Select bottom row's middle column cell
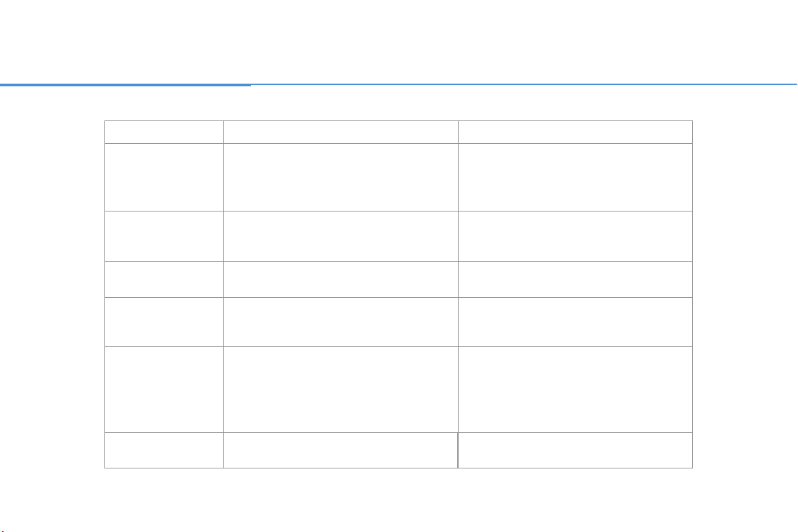The image size is (798, 532). click(x=341, y=450)
